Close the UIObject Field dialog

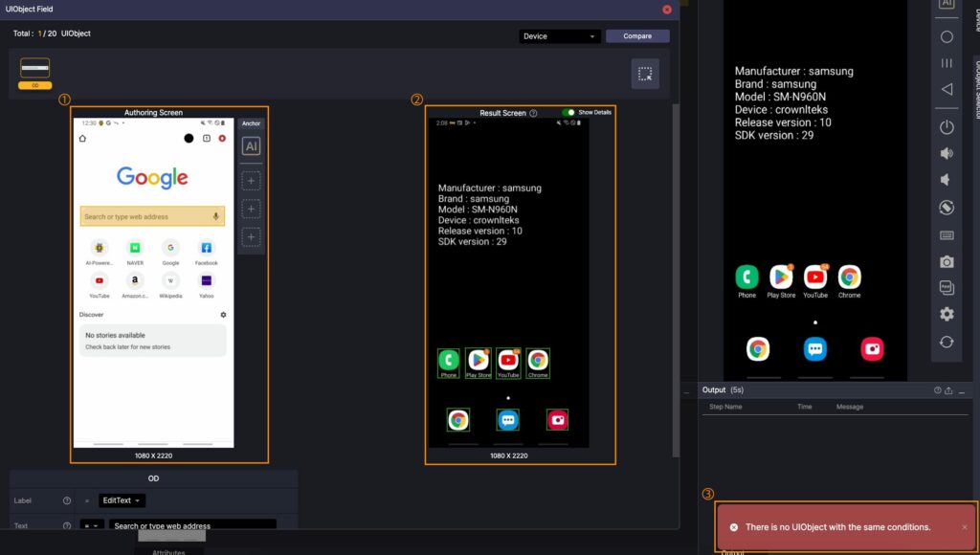point(667,10)
